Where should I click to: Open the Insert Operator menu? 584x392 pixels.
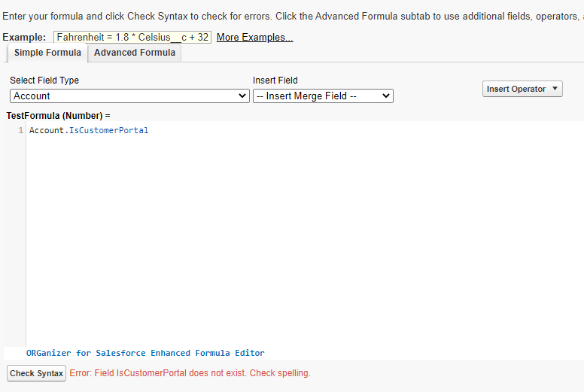click(x=523, y=89)
